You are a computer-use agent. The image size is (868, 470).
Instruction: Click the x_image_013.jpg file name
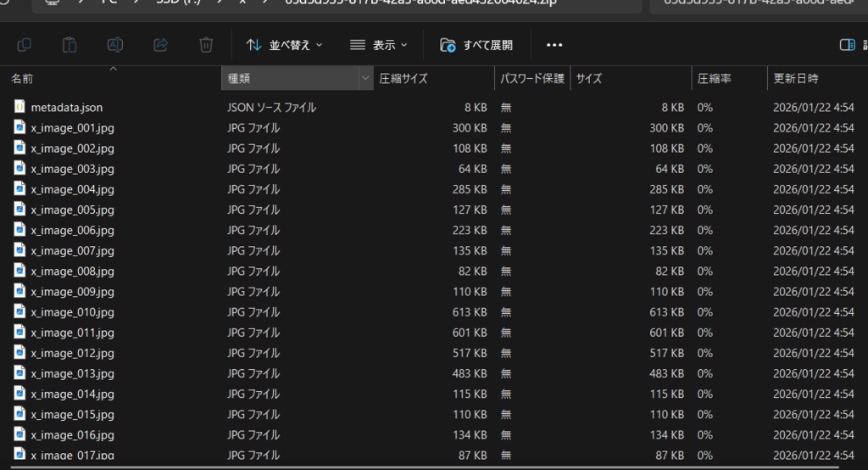[x=73, y=374]
